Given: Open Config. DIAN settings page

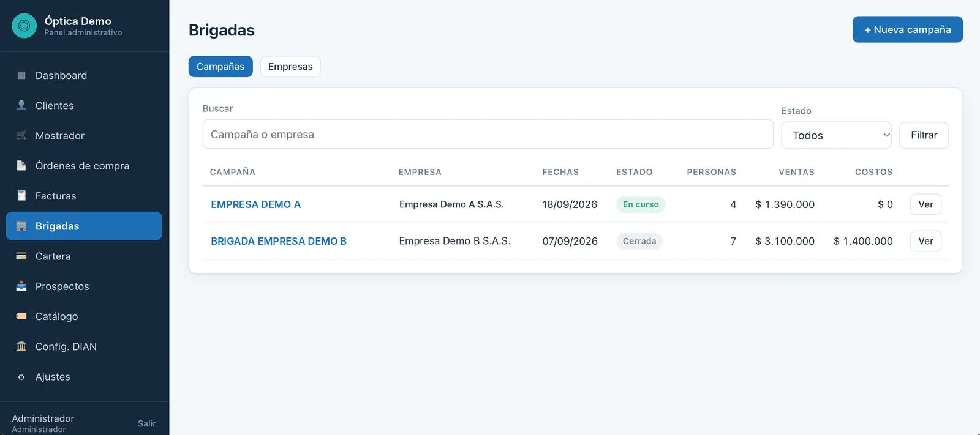Looking at the screenshot, I should click(x=84, y=346).
